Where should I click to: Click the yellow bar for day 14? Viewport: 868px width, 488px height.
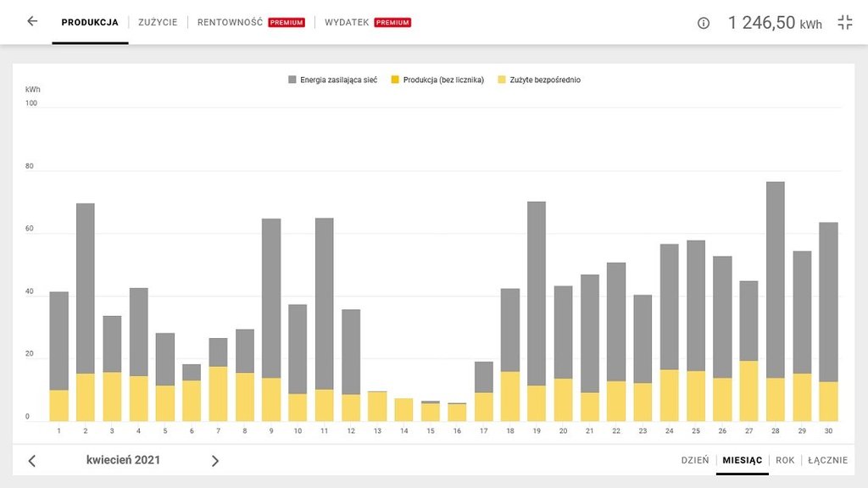pos(403,410)
